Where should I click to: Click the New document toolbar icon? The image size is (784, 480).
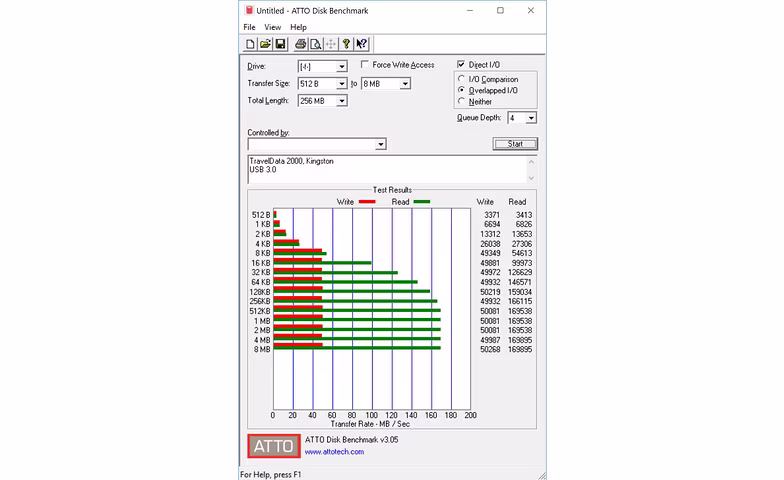pyautogui.click(x=250, y=44)
